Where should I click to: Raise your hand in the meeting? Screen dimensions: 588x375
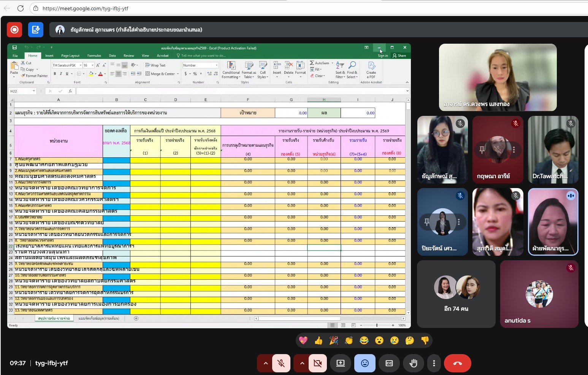(413, 363)
